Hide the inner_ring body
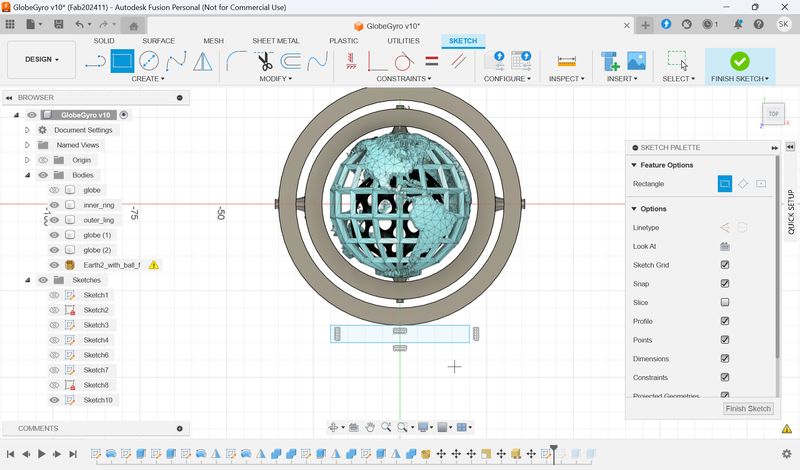 point(54,205)
